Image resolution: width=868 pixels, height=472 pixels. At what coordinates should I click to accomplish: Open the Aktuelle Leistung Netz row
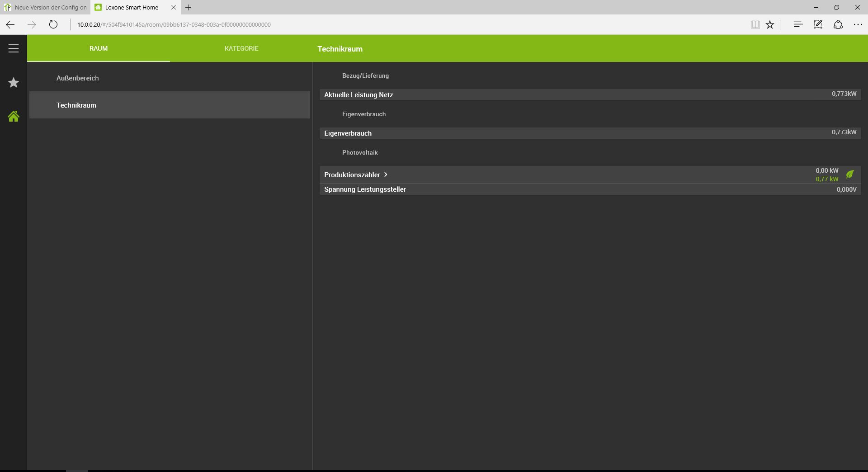590,94
